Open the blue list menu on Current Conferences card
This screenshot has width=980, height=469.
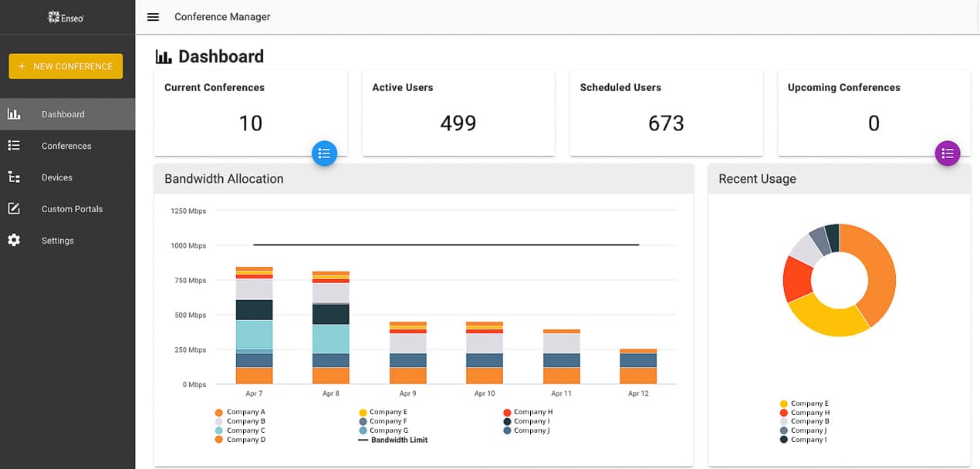[x=324, y=153]
